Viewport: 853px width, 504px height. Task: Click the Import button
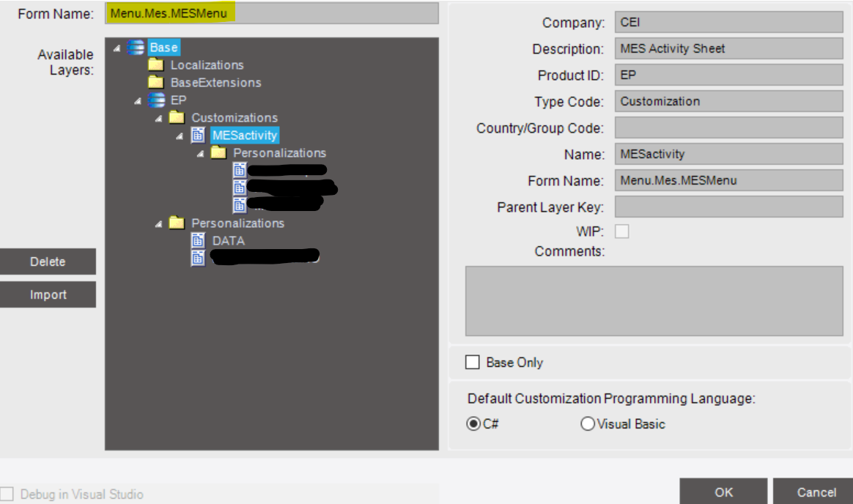(x=48, y=294)
